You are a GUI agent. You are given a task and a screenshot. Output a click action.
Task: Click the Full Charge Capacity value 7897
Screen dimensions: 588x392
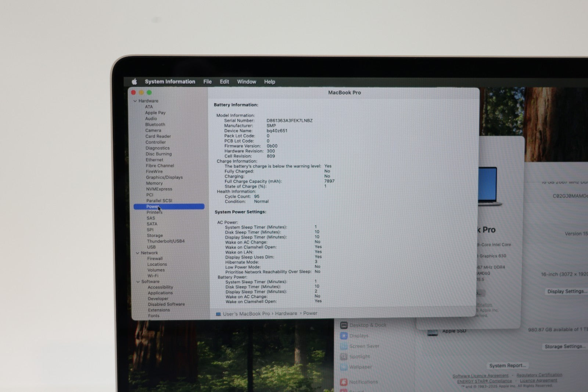coord(329,181)
